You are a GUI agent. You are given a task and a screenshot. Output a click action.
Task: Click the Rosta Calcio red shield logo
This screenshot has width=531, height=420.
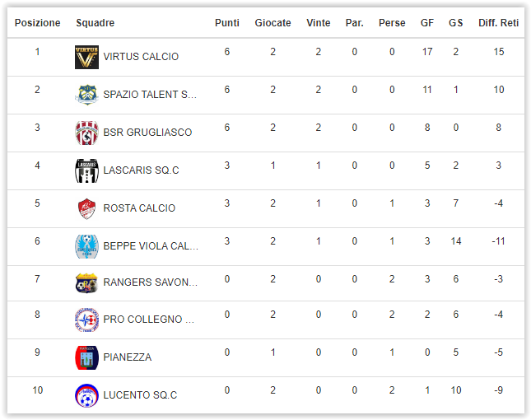[86, 208]
